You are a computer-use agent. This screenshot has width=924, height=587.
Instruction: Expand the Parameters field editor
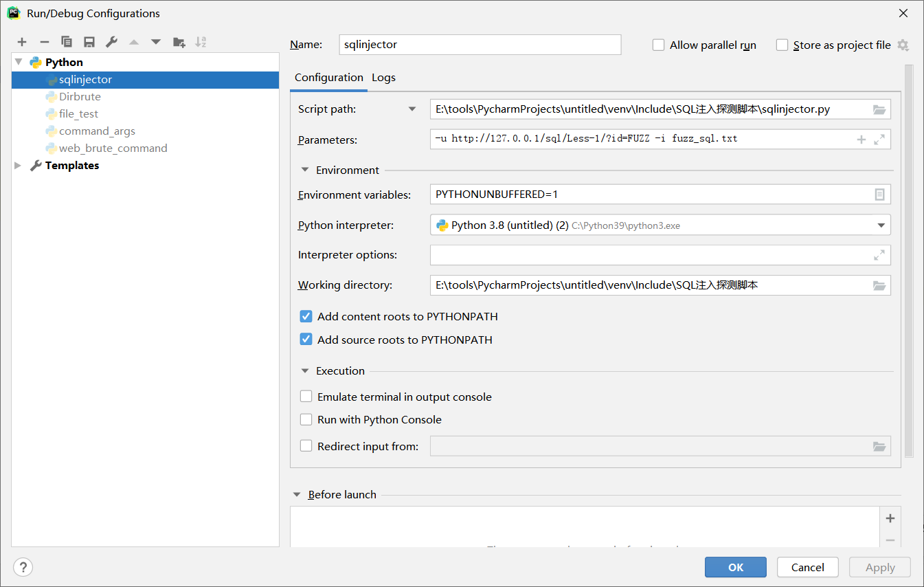(x=879, y=140)
